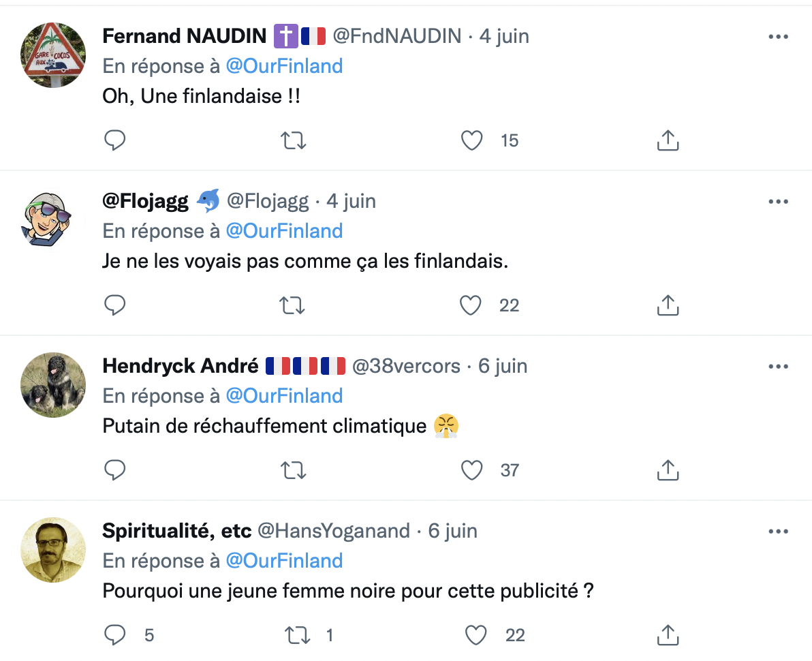The image size is (812, 661).
Task: Like the tweet 'Oh, Une finlandaise !!'
Action: (472, 140)
